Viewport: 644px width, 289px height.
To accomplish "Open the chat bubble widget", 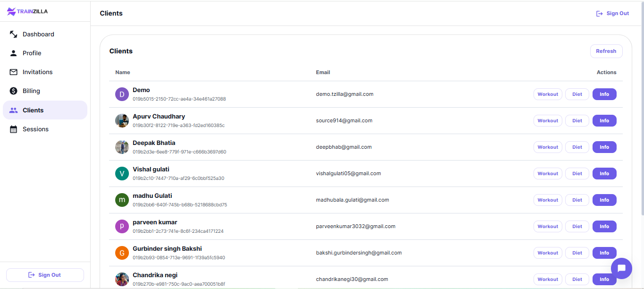I will 621,268.
